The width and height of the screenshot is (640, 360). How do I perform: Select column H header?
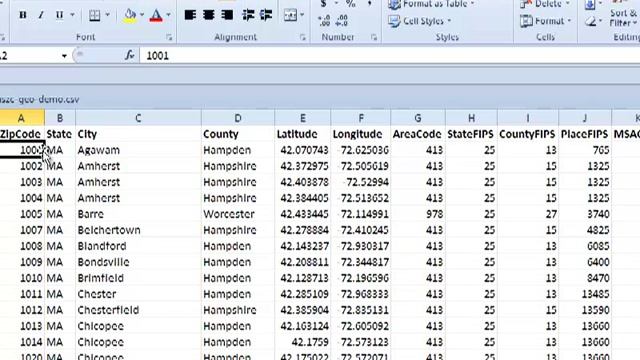coord(471,118)
